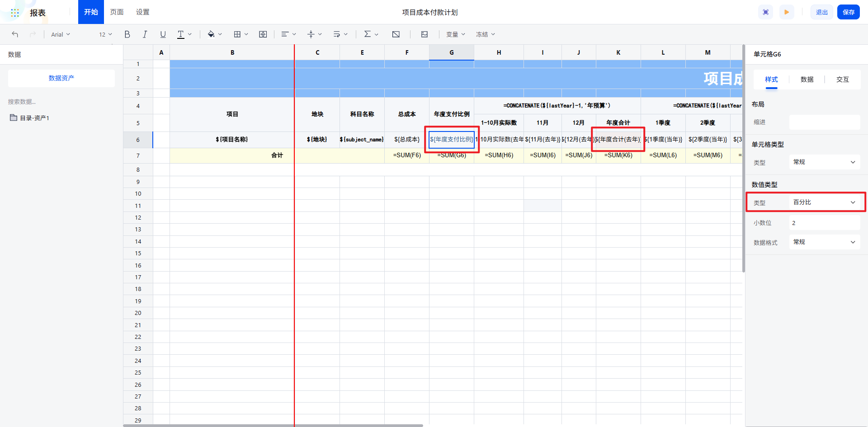Viewport: 868px width, 427px height.
Task: Expand the 冻结 freeze dropdown
Action: tap(485, 34)
